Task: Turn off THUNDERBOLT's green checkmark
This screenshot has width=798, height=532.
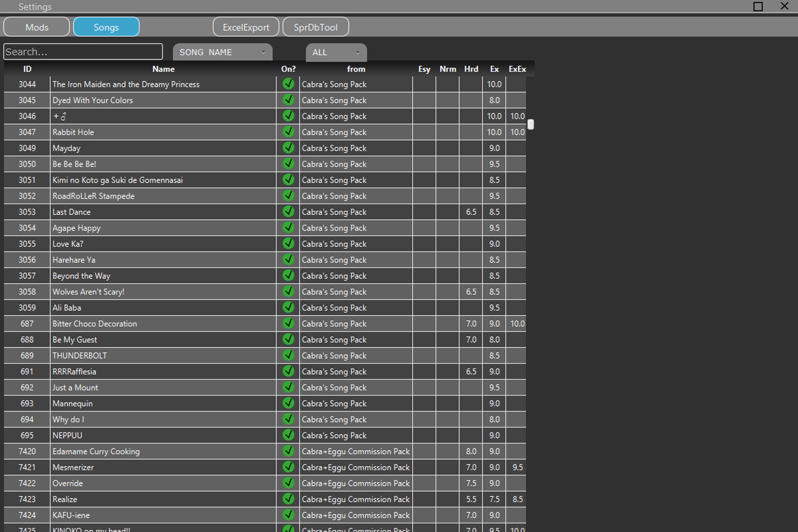Action: coord(288,355)
